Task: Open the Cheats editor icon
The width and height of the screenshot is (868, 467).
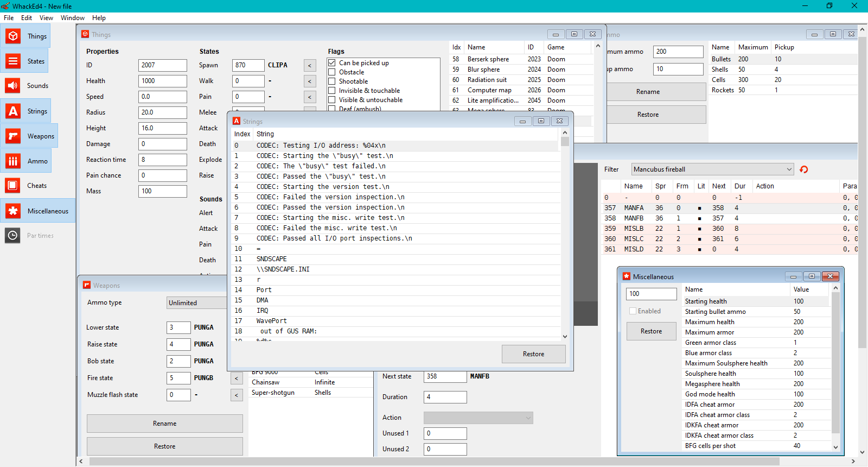Action: pos(14,186)
